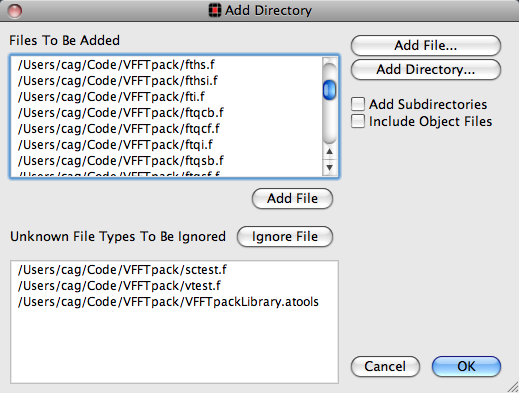Click the Add Directory title bar icon

pyautogui.click(x=215, y=10)
